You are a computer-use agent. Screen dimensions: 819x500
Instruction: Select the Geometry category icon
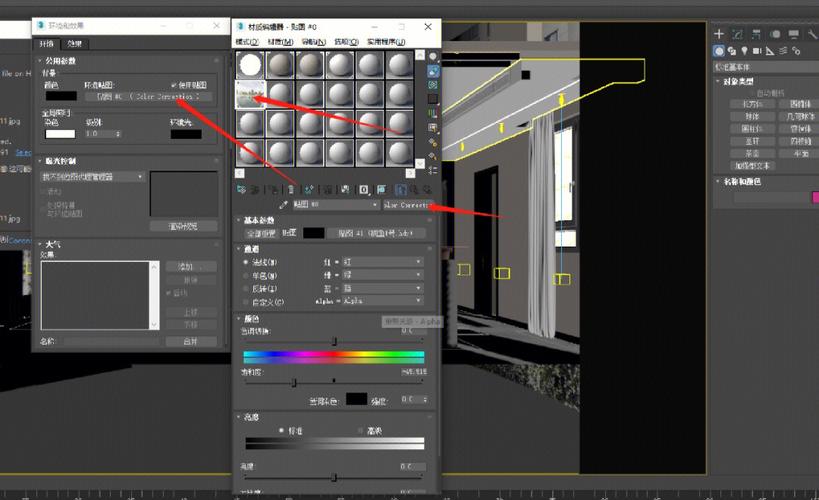pos(720,51)
